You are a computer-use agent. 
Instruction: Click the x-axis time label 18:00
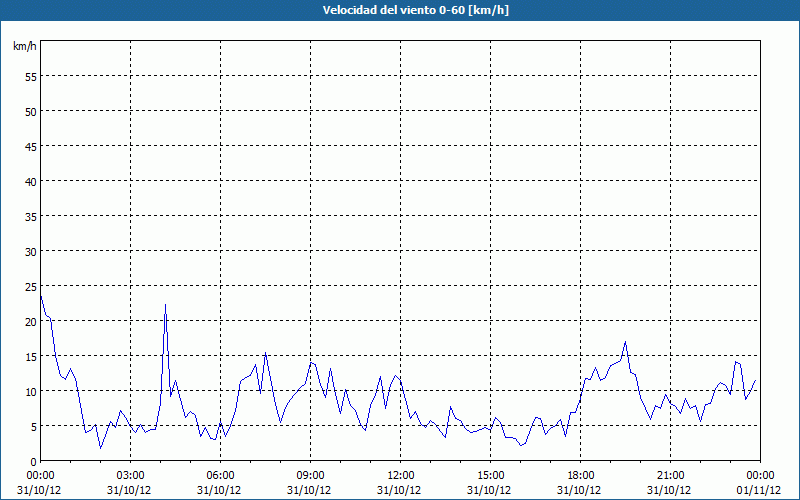[x=581, y=476]
